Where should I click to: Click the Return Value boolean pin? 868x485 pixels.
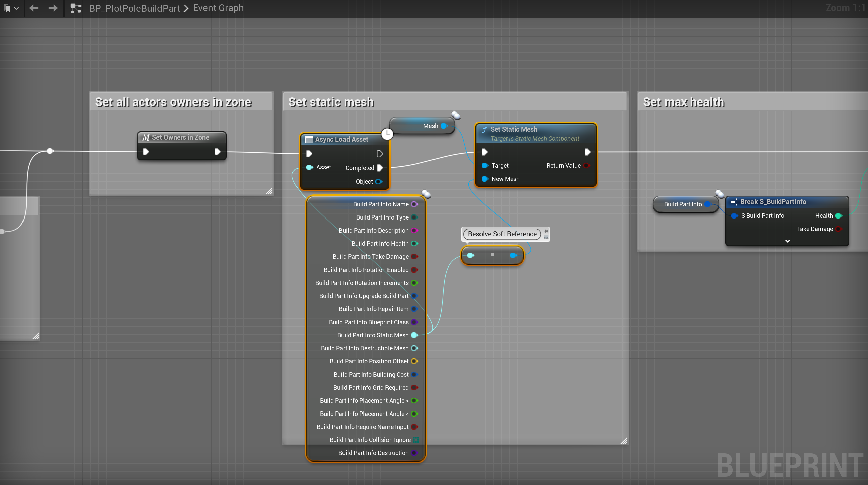(586, 166)
